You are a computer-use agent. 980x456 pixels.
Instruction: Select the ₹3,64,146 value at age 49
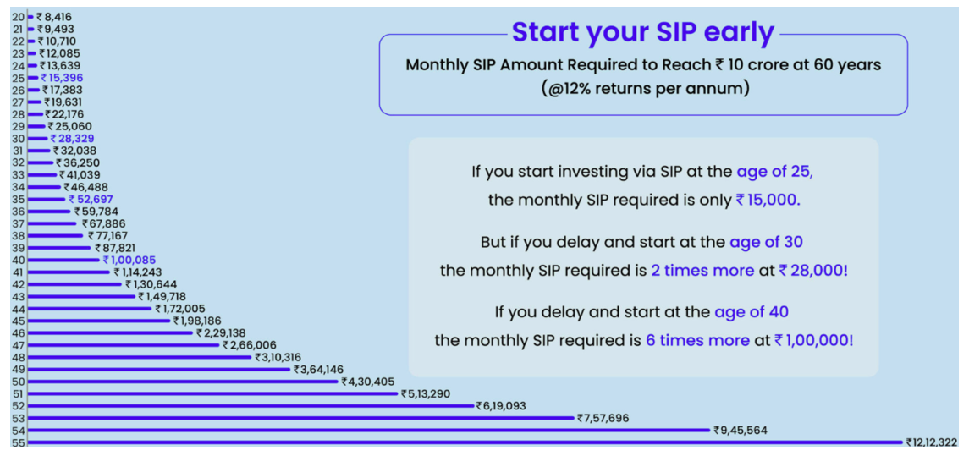(x=318, y=370)
